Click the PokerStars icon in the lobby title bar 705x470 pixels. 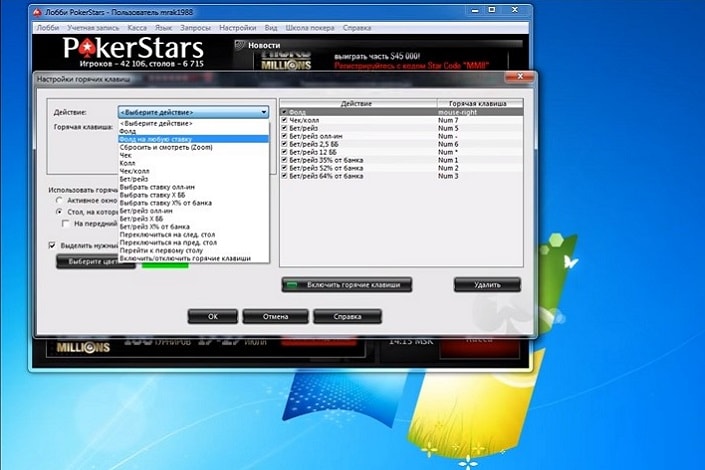37,12
